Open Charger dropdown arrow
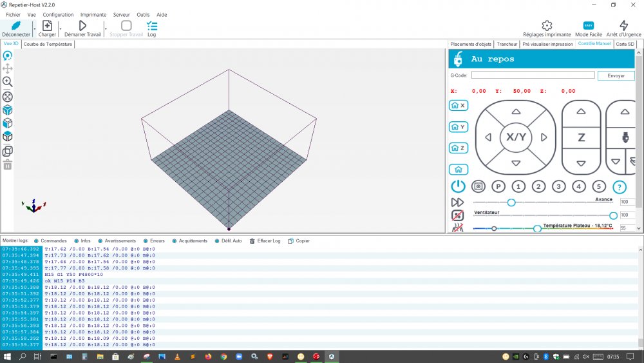Screen dimensions: 644x363 point(61,29)
